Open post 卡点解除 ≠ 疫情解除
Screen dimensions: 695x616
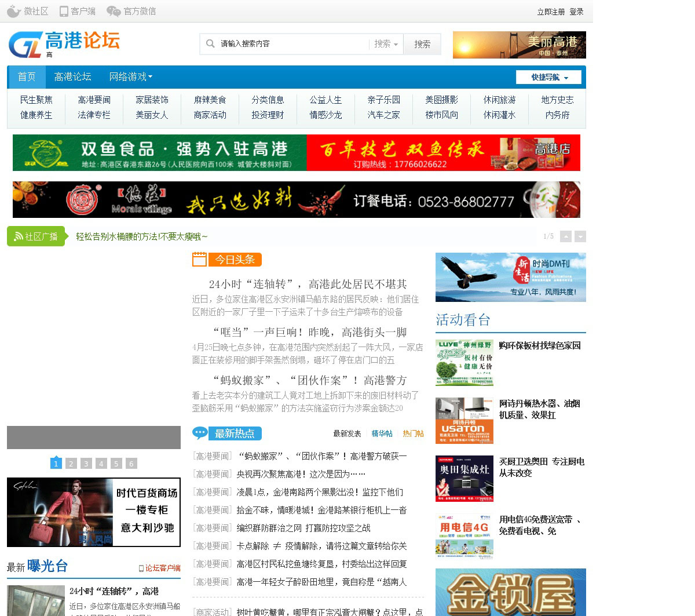321,546
